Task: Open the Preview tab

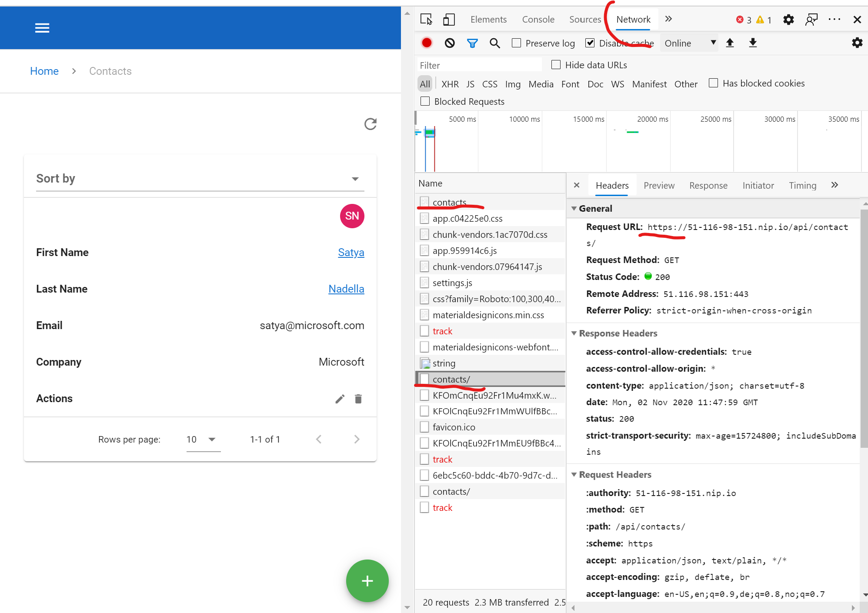Action: click(659, 186)
